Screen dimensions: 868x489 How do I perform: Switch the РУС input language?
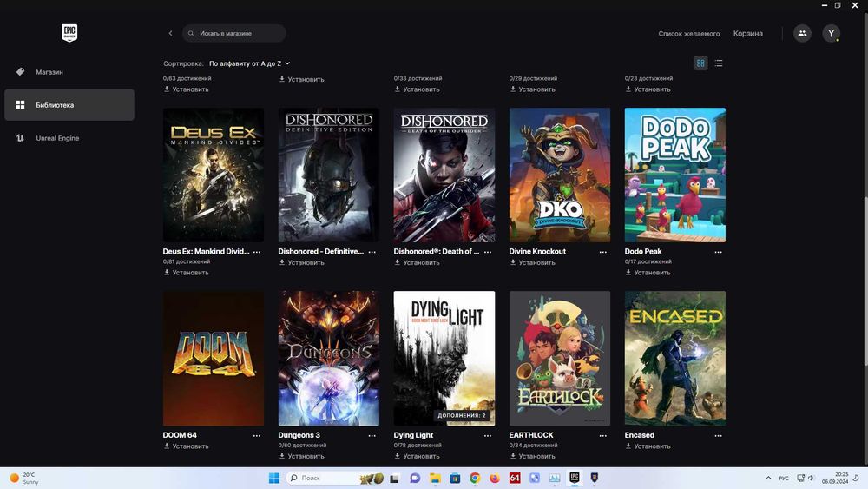coord(784,479)
